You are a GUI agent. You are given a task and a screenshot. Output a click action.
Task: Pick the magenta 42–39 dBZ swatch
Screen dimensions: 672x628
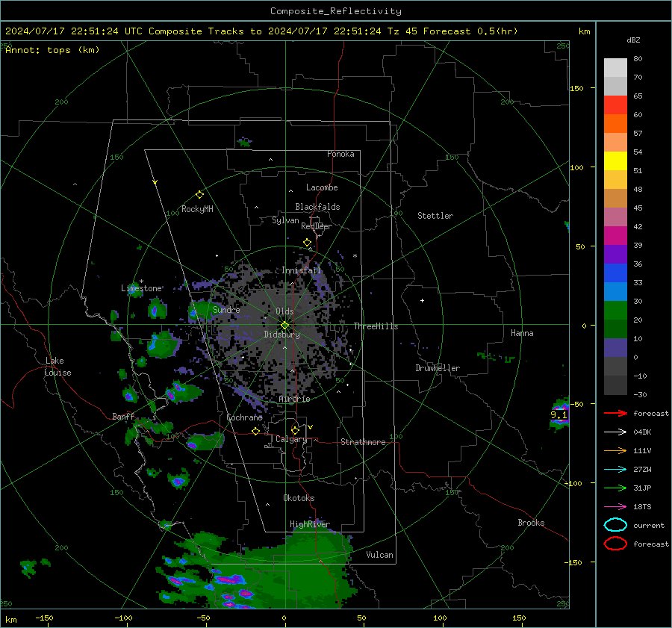pos(615,236)
